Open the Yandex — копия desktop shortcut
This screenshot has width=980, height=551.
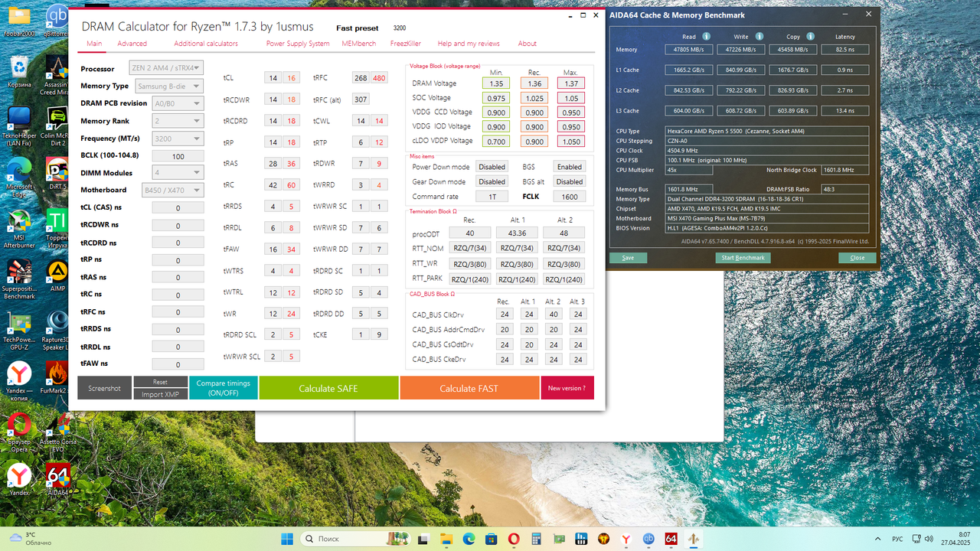[19, 381]
